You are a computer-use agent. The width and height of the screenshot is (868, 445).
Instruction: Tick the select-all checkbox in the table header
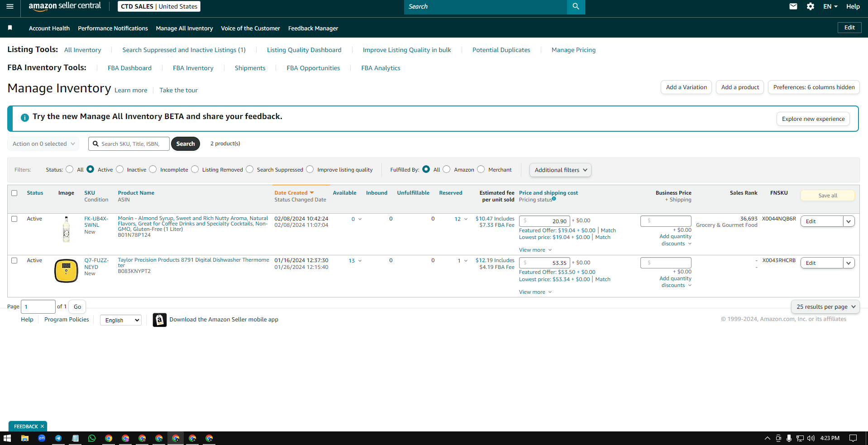[14, 193]
